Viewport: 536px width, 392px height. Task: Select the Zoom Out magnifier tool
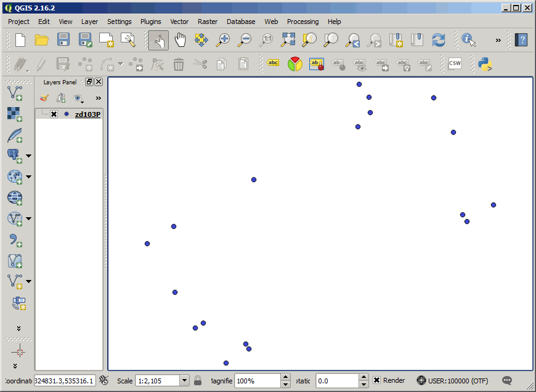(x=245, y=40)
